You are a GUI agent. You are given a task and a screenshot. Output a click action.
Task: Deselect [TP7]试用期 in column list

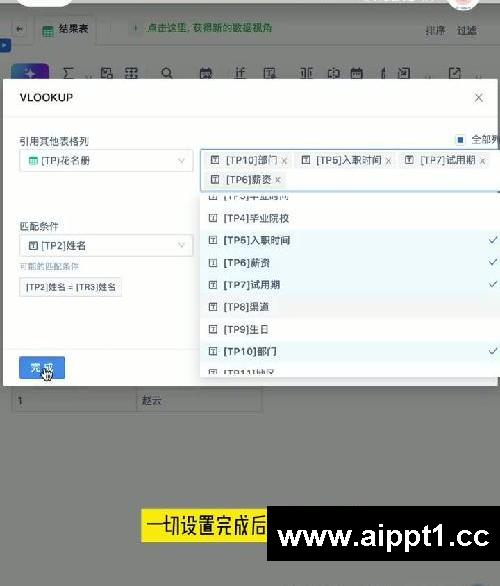tap(350, 285)
